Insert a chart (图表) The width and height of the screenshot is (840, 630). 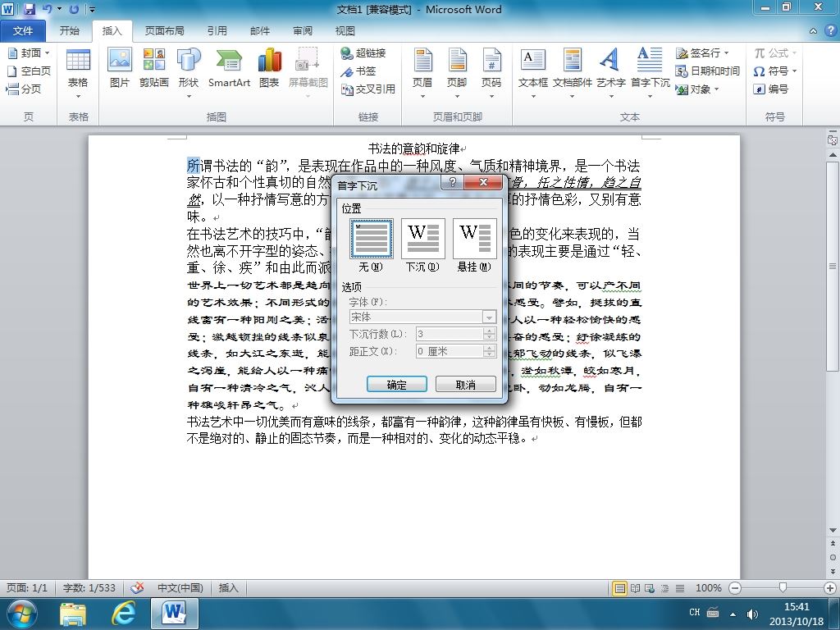point(269,68)
